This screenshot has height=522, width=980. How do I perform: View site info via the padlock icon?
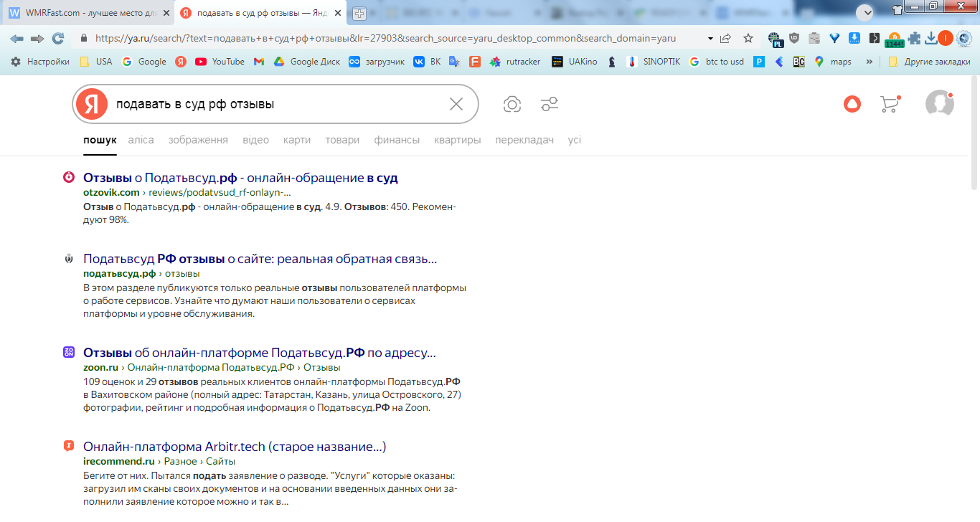click(x=84, y=38)
